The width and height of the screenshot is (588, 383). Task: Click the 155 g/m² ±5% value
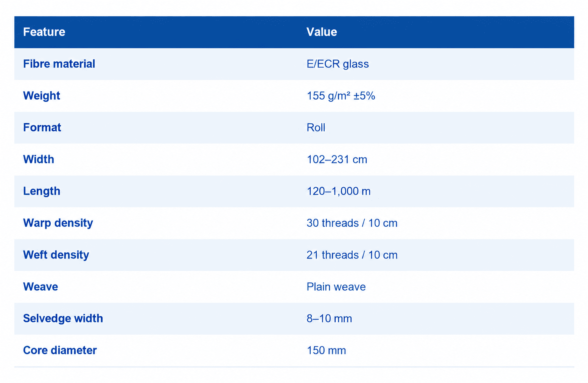point(341,96)
